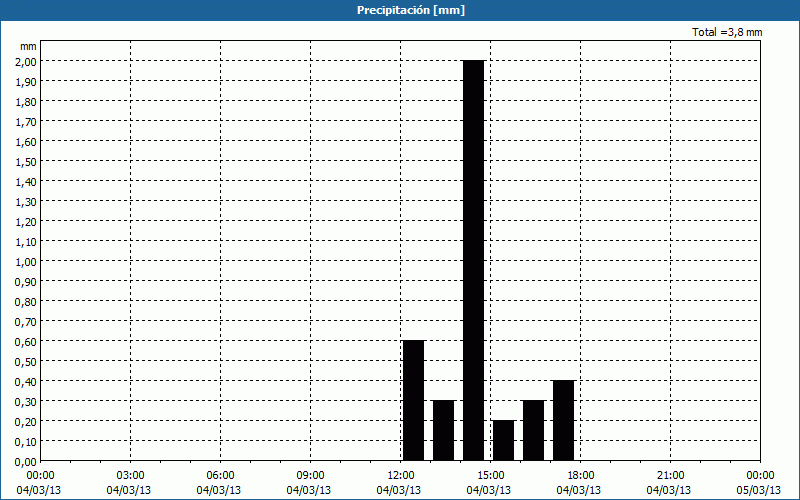Image resolution: width=800 pixels, height=500 pixels.
Task: Select the 1,20 y-axis value
Action: (x=27, y=221)
